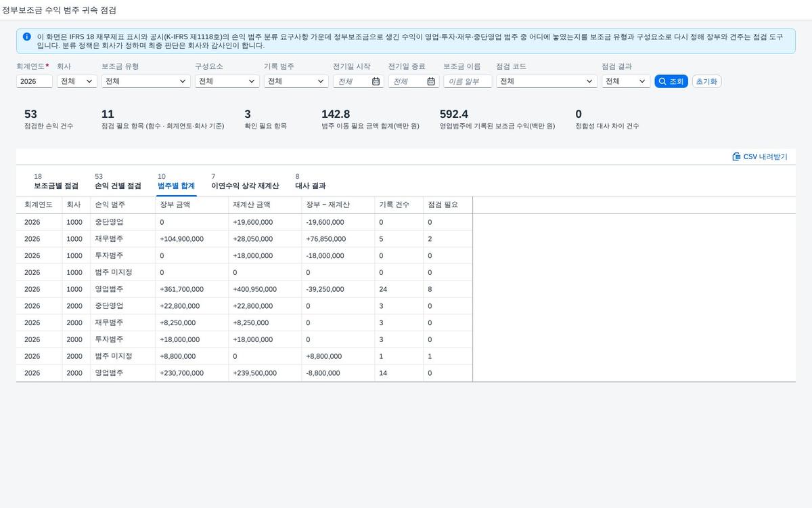
Task: Open calendar picker for 전기일 시작
Action: 376,81
